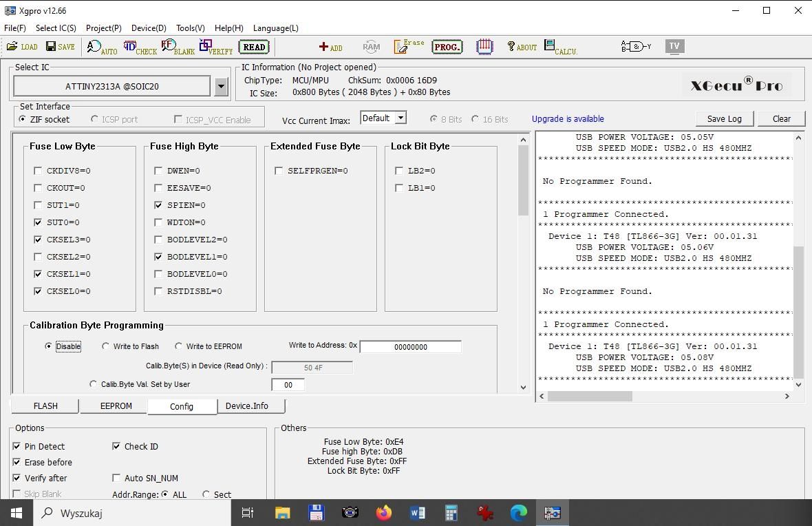This screenshot has height=526, width=812.
Task: Click the Write to Address input field
Action: pyautogui.click(x=411, y=347)
